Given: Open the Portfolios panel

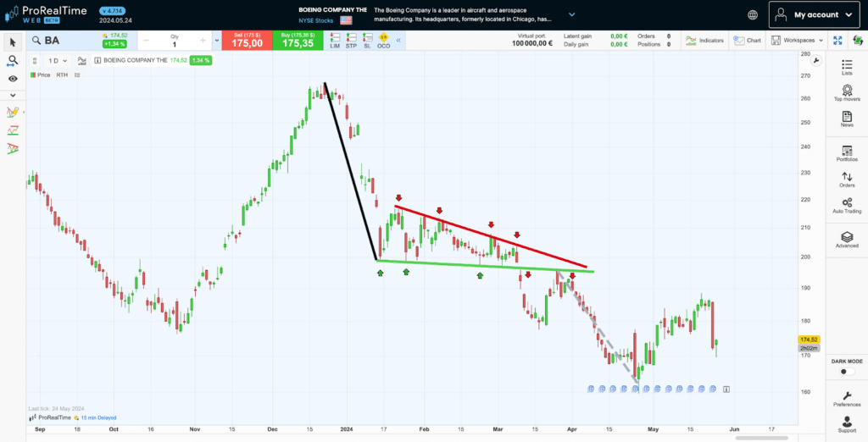Looking at the screenshot, I should [847, 154].
